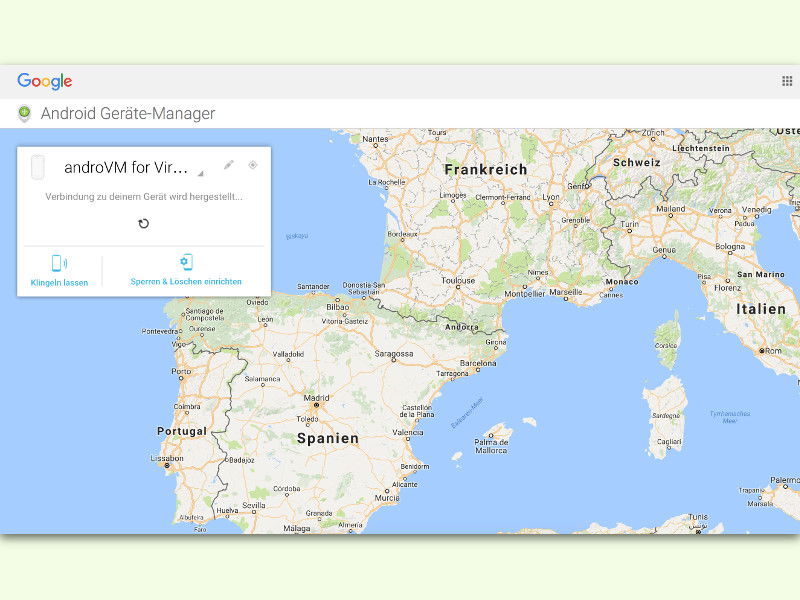Click the 'Italien' label on the map
This screenshot has height=600, width=800.
[761, 309]
